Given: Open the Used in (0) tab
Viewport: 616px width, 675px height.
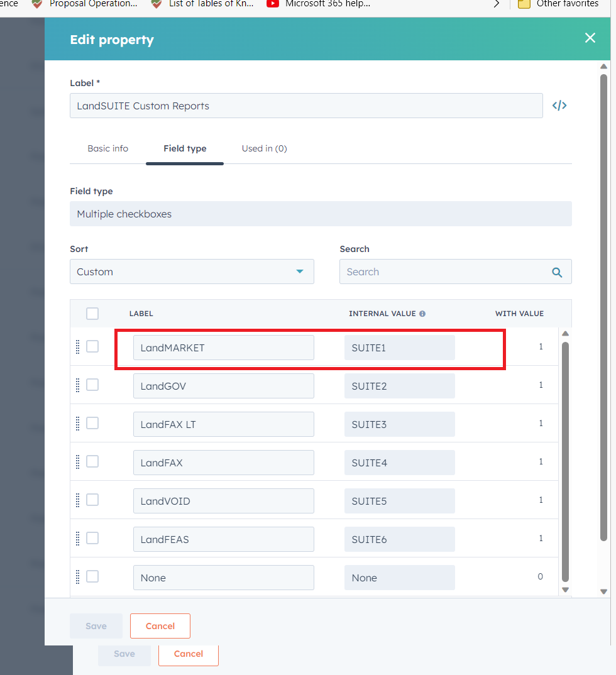Looking at the screenshot, I should pos(264,148).
